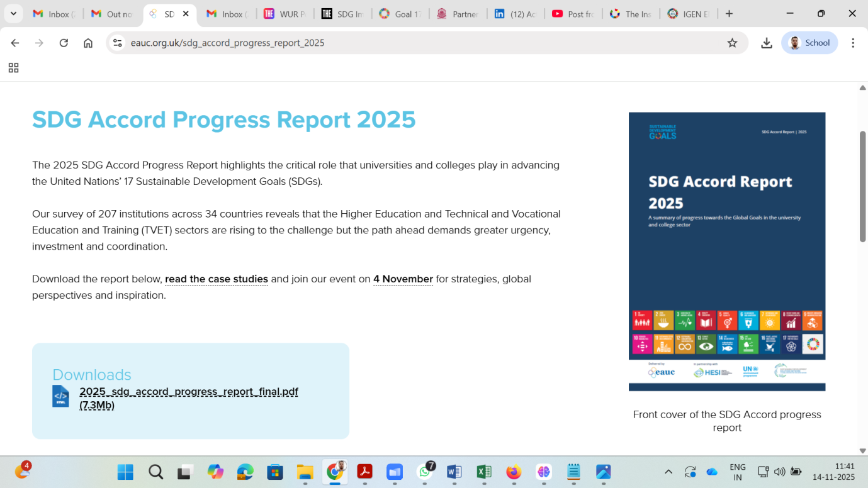Navigate back to the previous page
This screenshot has height=488, width=868.
[x=15, y=43]
